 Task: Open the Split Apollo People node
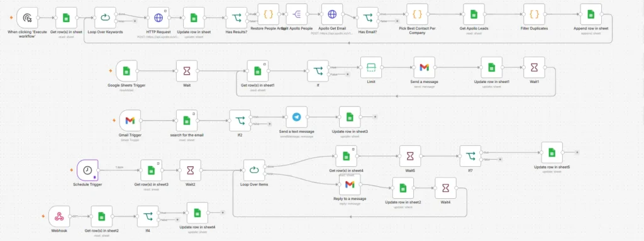coord(297,14)
